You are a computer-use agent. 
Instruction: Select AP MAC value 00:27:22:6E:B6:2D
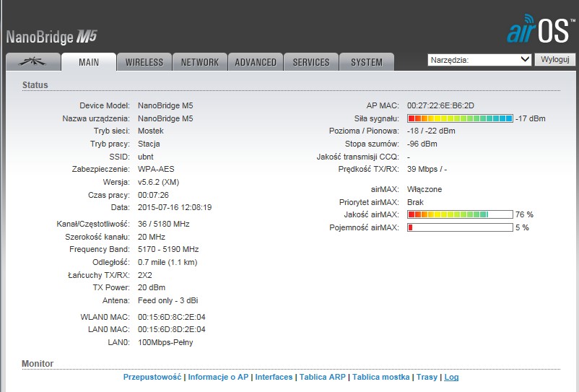tap(440, 105)
